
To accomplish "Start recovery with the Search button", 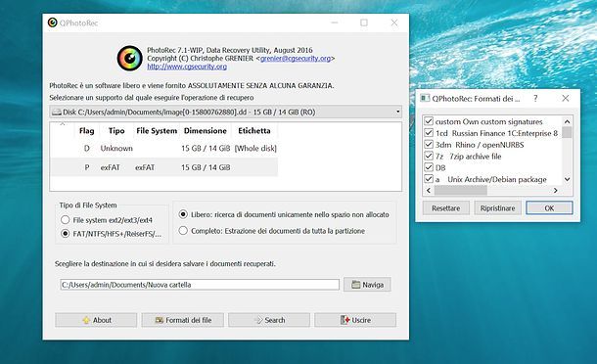I will pos(269,320).
